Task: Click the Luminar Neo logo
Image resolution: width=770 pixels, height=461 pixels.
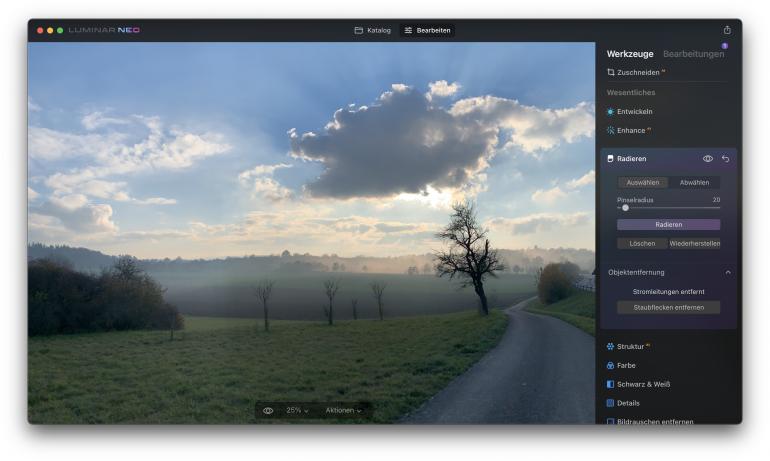Action: click(x=104, y=30)
